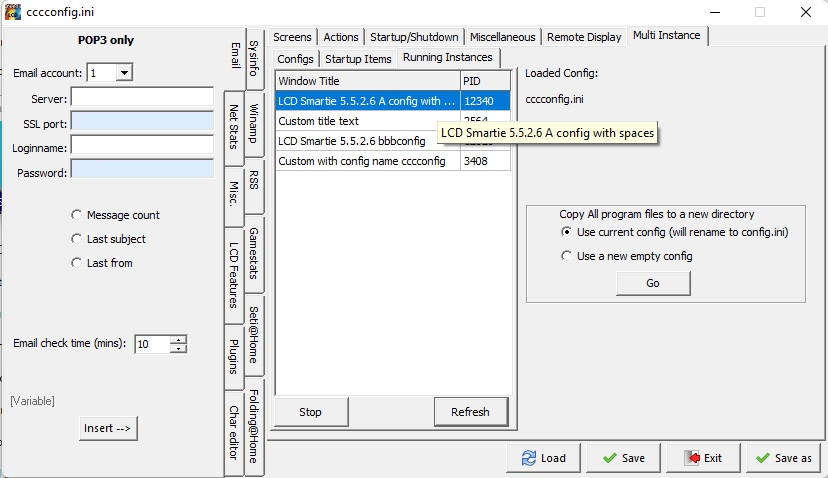Switch to the vertical Folding@Home tab

pos(255,426)
